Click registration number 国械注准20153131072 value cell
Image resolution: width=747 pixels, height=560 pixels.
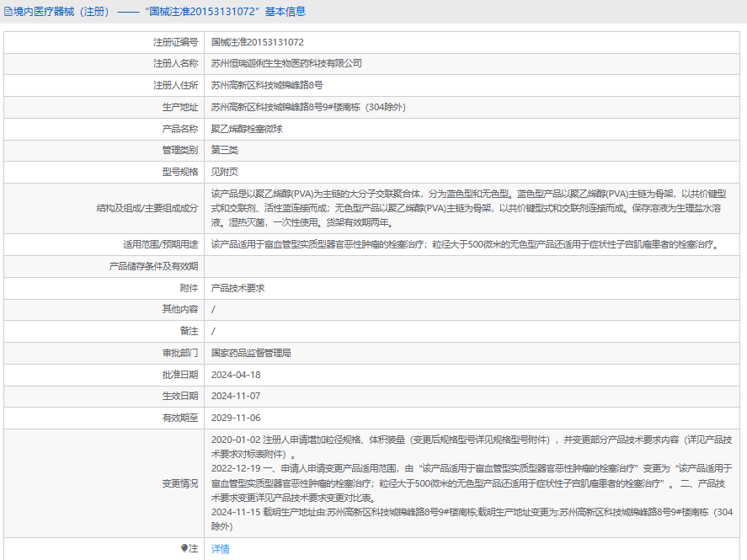tap(257, 41)
